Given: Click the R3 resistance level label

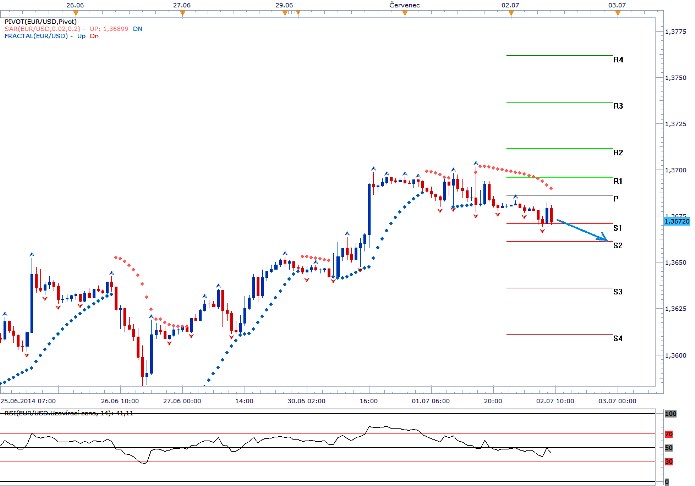Looking at the screenshot, I should point(619,105).
